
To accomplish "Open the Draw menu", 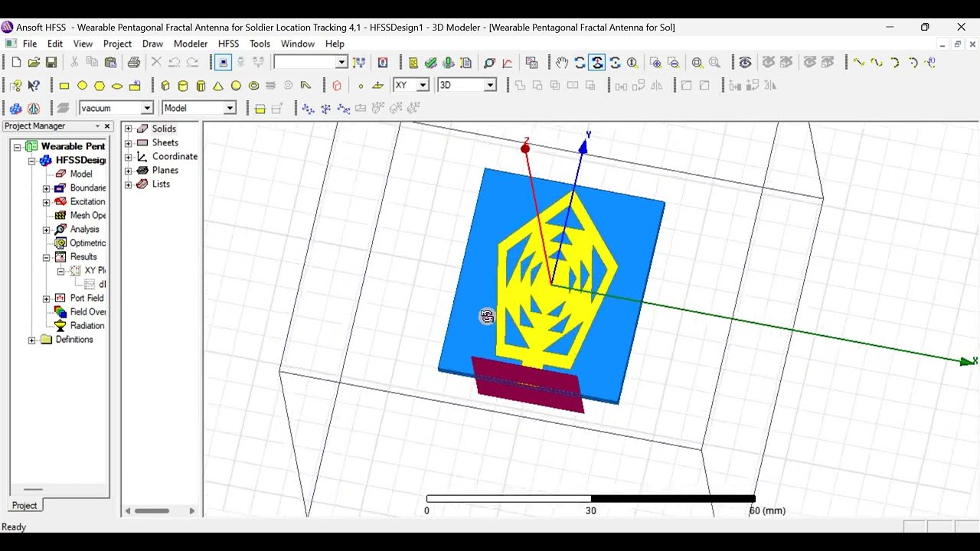I will (x=152, y=44).
